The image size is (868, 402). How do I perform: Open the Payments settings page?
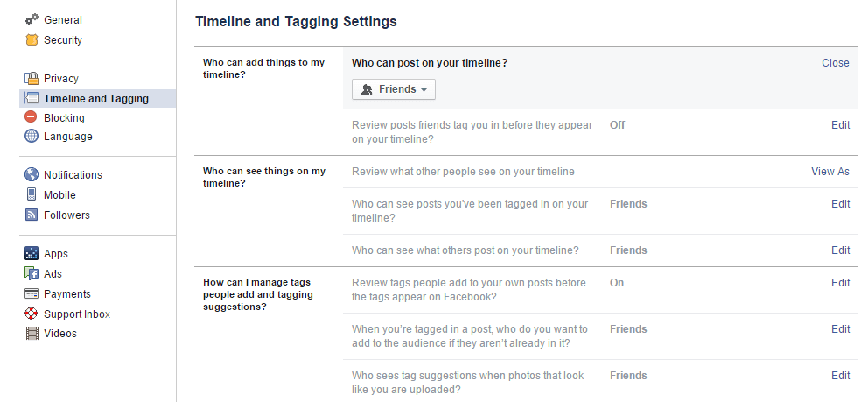click(x=67, y=294)
